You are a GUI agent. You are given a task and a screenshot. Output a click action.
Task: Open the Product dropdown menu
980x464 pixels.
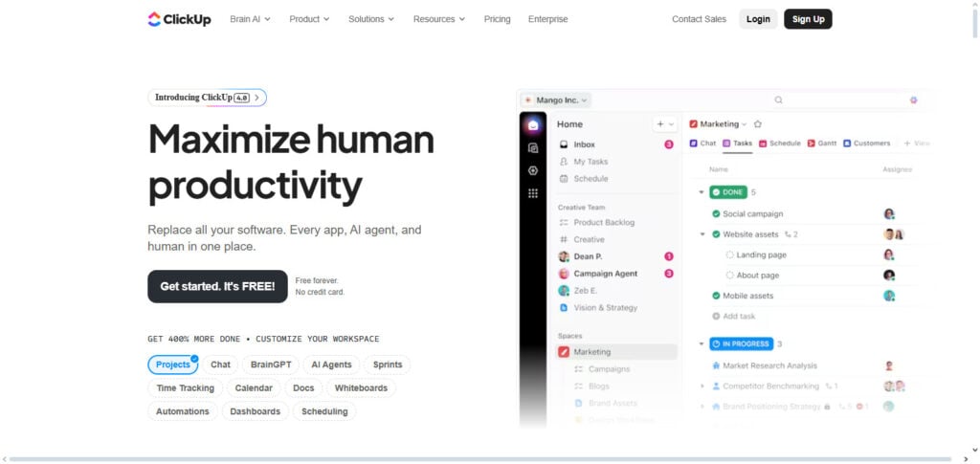click(309, 19)
